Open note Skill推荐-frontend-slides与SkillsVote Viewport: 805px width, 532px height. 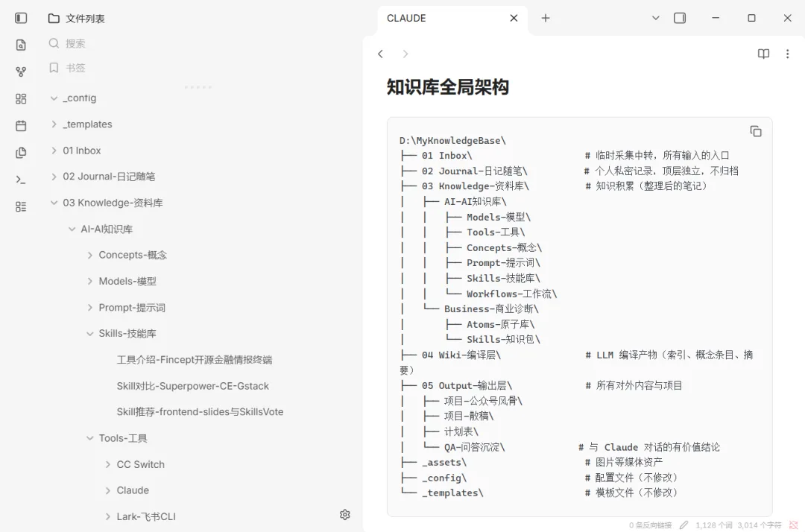tap(200, 412)
